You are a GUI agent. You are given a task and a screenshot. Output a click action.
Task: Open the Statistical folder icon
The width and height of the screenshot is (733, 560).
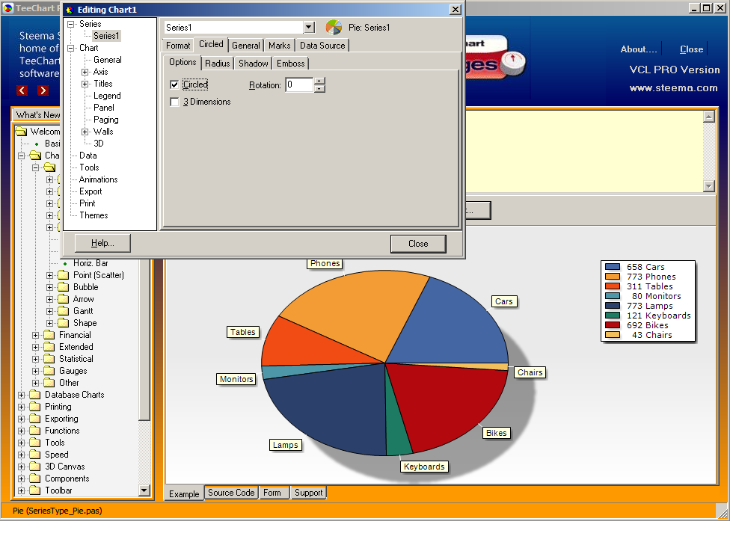pos(49,359)
